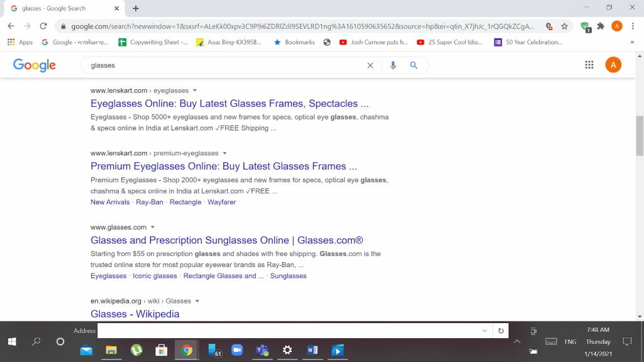Open the Copywriting Sheet bookmark
Screen dimensions: 644x362
tap(153, 42)
